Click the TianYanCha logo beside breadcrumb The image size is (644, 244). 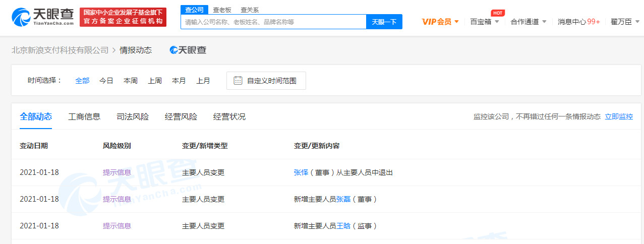[x=188, y=50]
